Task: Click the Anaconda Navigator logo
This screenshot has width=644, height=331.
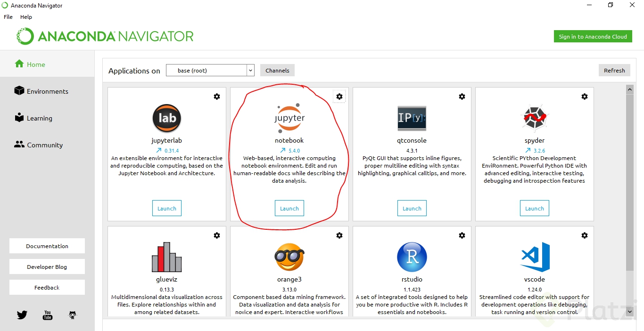Action: tap(105, 36)
